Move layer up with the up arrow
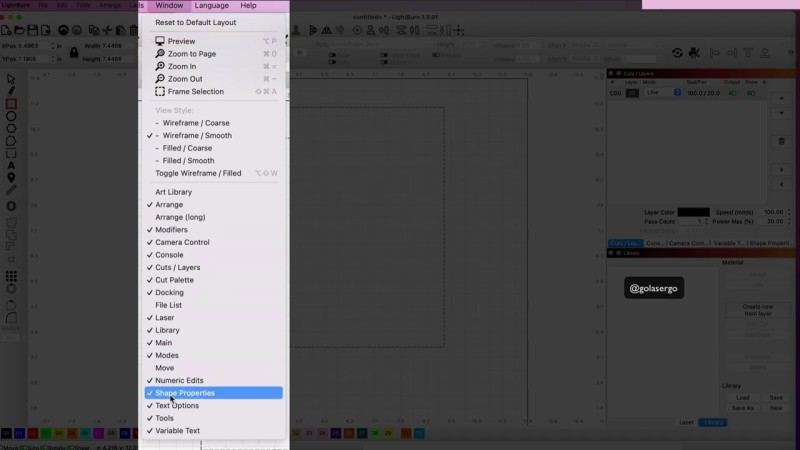Screen dimensions: 800x450 [x=781, y=97]
